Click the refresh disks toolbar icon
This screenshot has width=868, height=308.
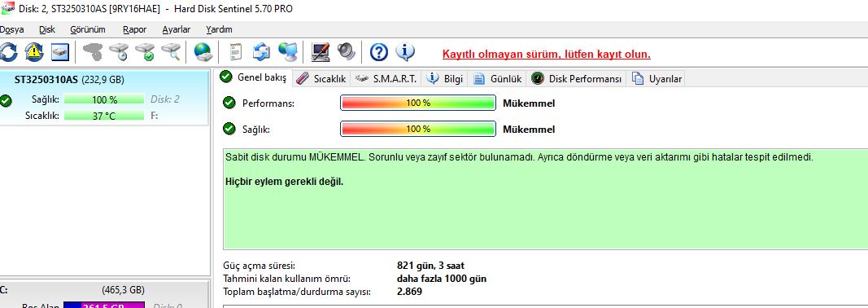8,52
